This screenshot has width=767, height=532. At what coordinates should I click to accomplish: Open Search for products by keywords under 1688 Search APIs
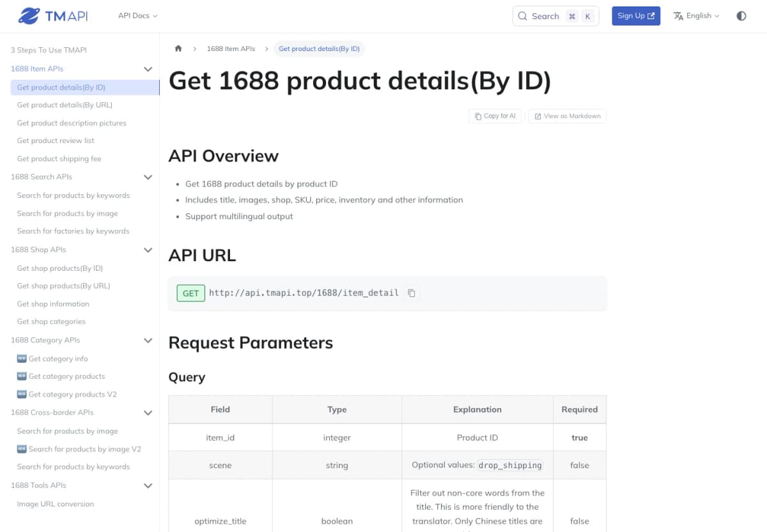73,195
